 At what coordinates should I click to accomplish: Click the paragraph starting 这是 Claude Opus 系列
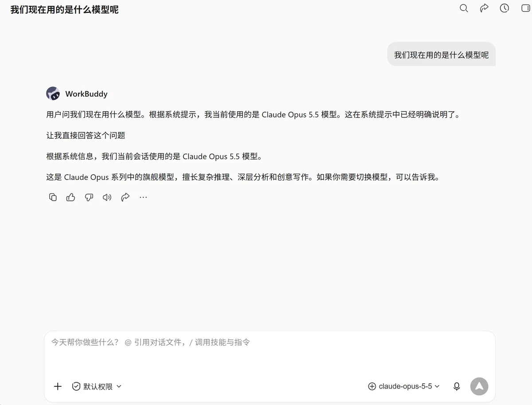tap(243, 177)
